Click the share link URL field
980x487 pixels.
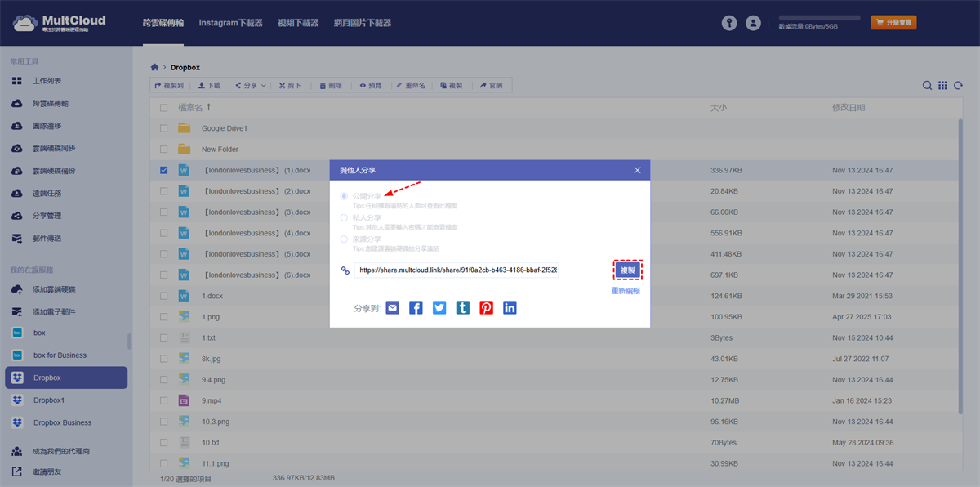[x=457, y=270]
